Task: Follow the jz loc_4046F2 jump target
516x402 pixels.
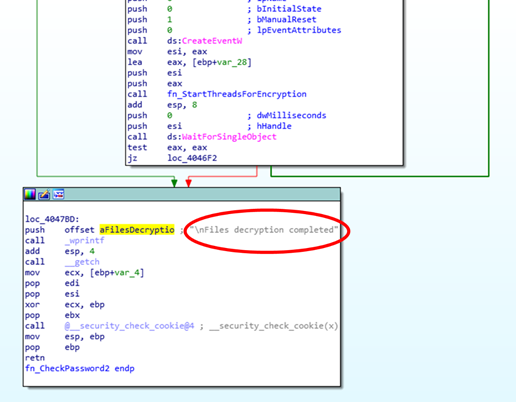Action: tap(192, 158)
